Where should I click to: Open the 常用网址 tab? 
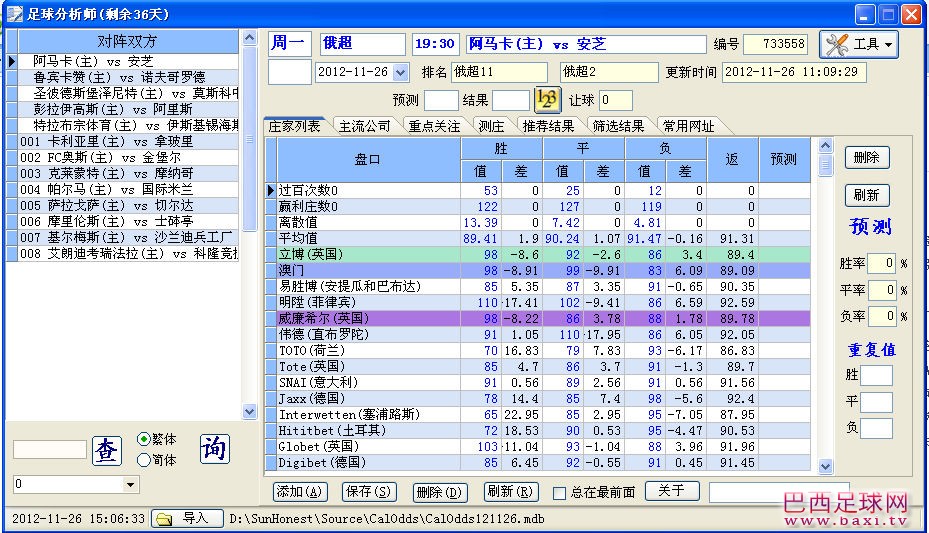tap(688, 126)
